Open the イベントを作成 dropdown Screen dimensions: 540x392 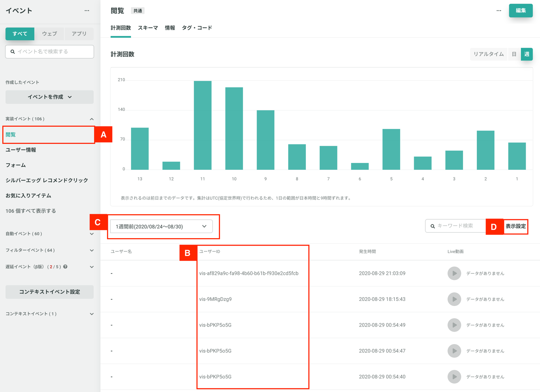tap(50, 97)
